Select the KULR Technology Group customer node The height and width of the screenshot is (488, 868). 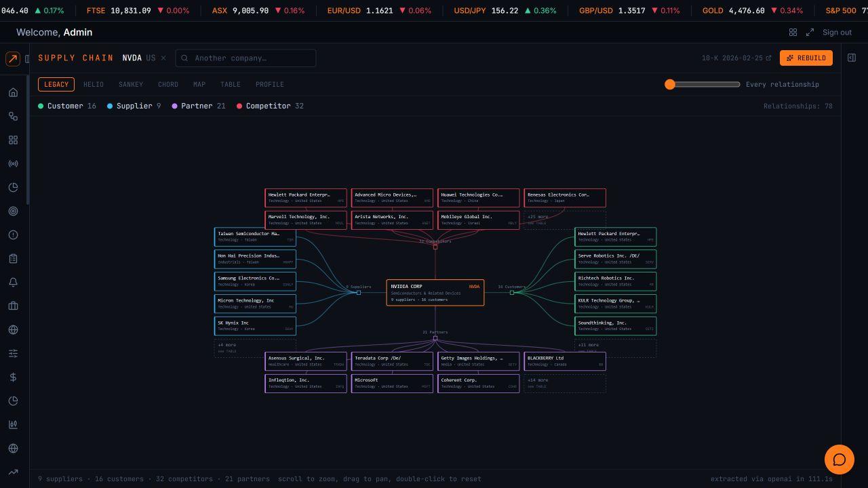point(616,304)
